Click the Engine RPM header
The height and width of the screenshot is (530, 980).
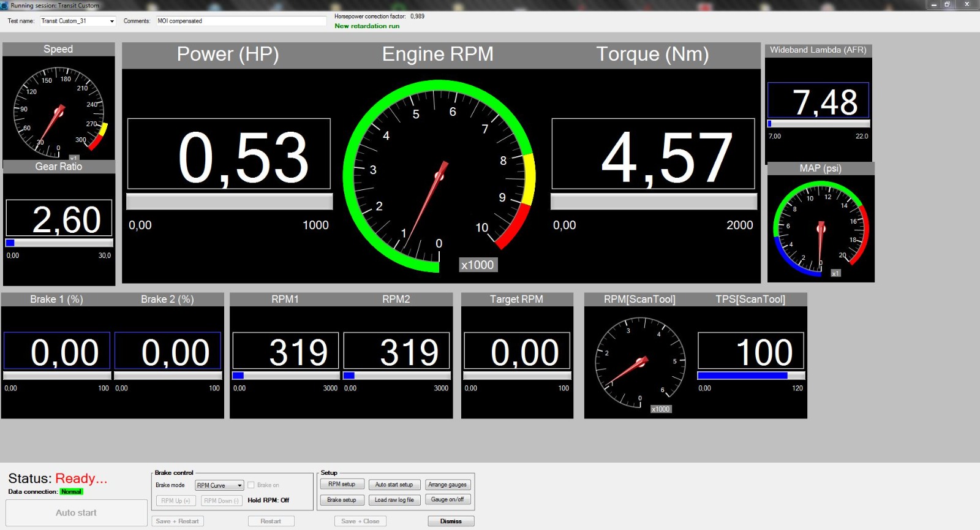coord(438,55)
